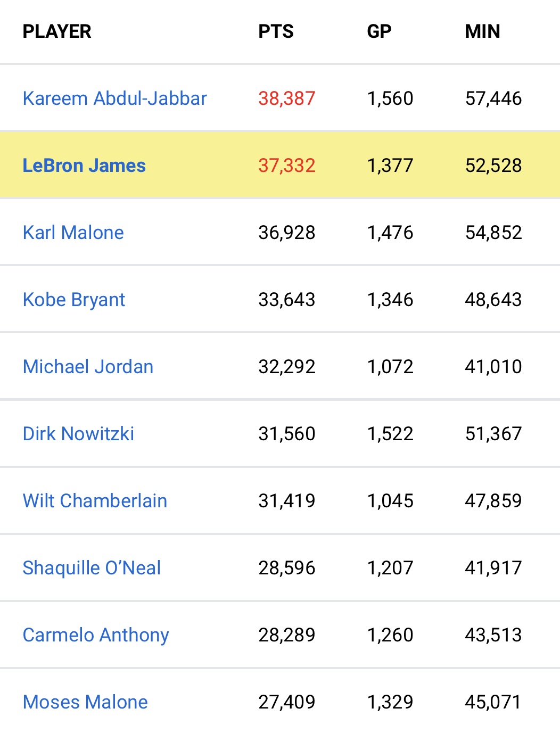
Task: Open Michael Jordan's profile link
Action: point(88,367)
